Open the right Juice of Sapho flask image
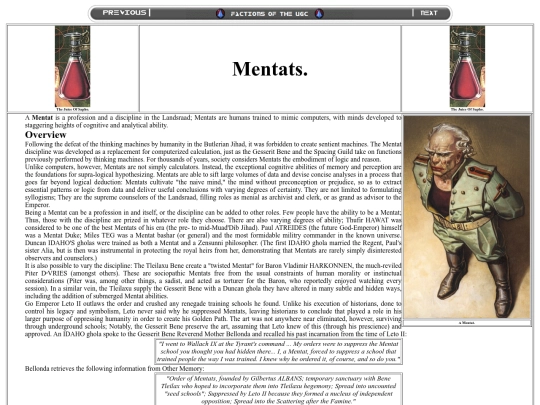 (467, 66)
